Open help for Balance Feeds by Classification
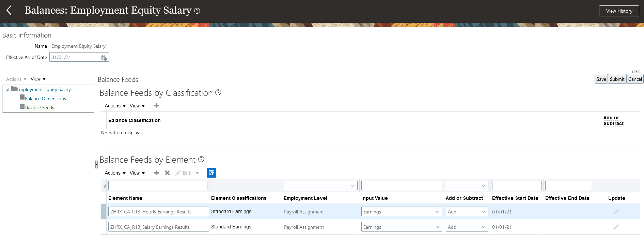The image size is (644, 239). (x=218, y=92)
